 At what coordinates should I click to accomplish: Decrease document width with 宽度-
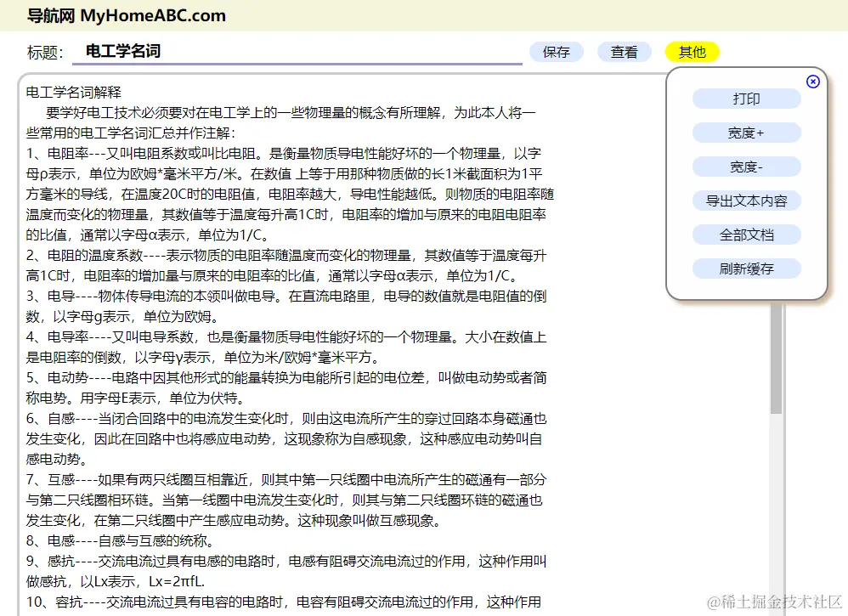coord(746,167)
